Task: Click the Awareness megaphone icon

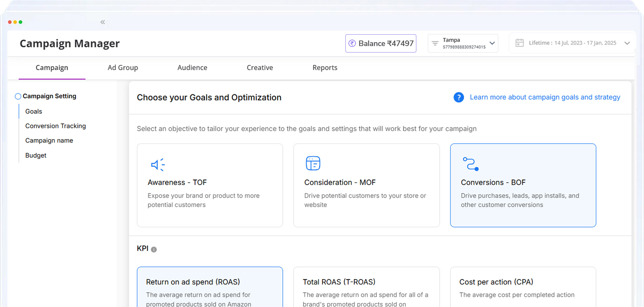Action: point(158,165)
